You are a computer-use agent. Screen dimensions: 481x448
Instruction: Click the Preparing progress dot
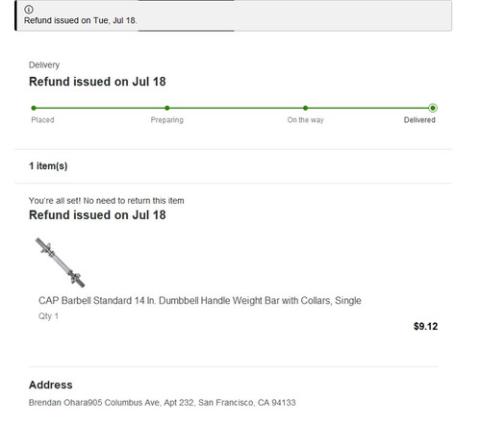pos(167,108)
